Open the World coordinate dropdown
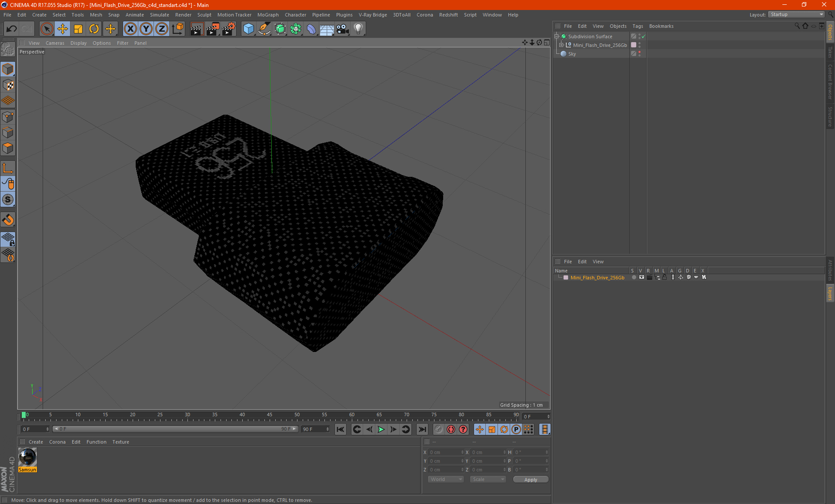Screen dimensions: 835x504 tap(446, 479)
